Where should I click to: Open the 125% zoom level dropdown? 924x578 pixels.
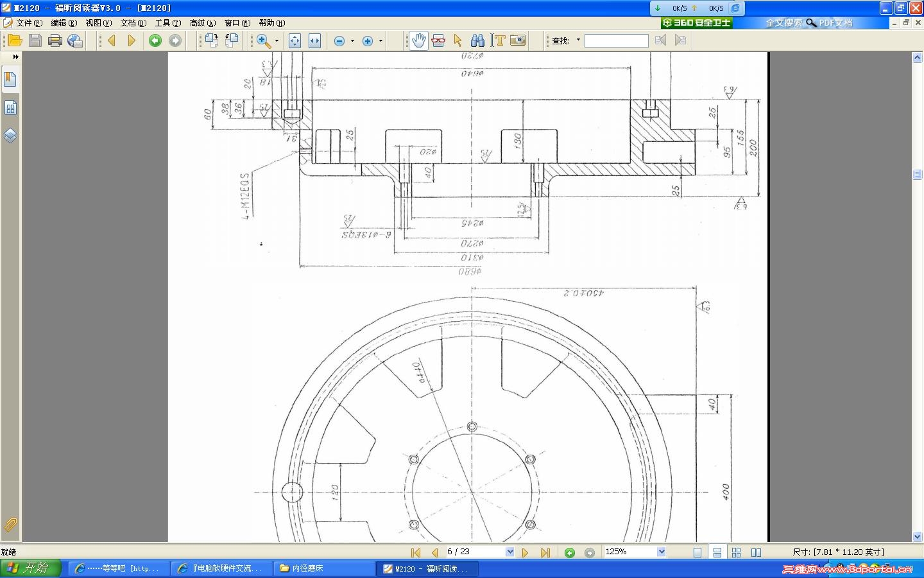(x=662, y=552)
